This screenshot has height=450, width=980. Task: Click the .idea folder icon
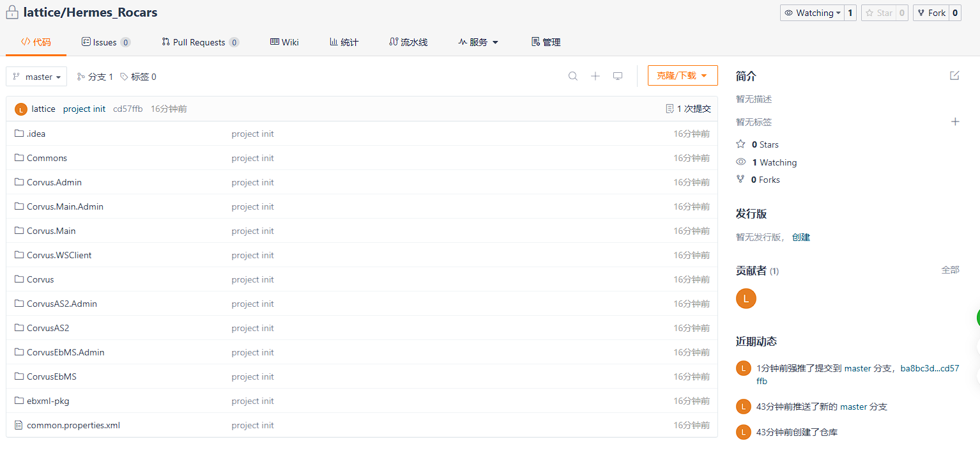19,134
